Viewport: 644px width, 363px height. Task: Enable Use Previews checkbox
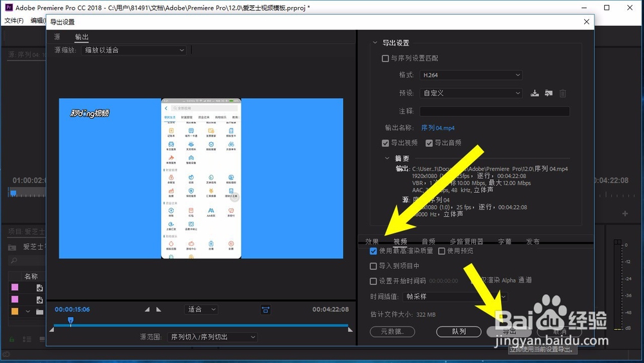pyautogui.click(x=442, y=251)
